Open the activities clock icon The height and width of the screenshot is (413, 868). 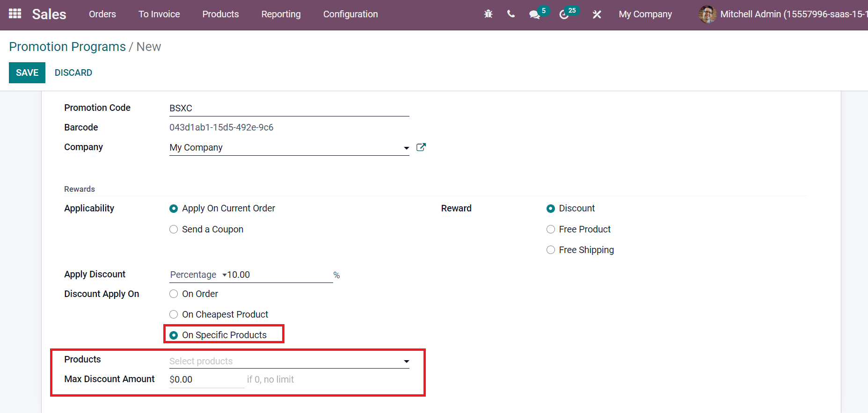[564, 14]
